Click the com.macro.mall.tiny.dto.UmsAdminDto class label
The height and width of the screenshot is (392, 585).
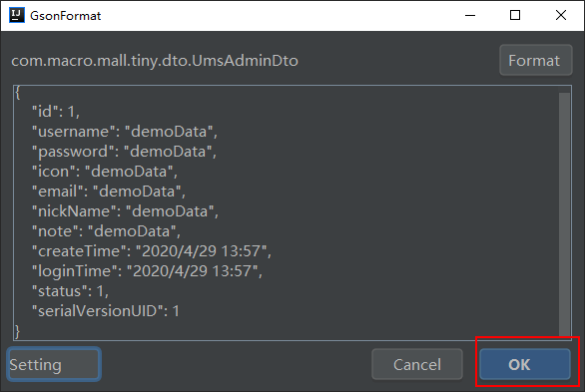[155, 61]
